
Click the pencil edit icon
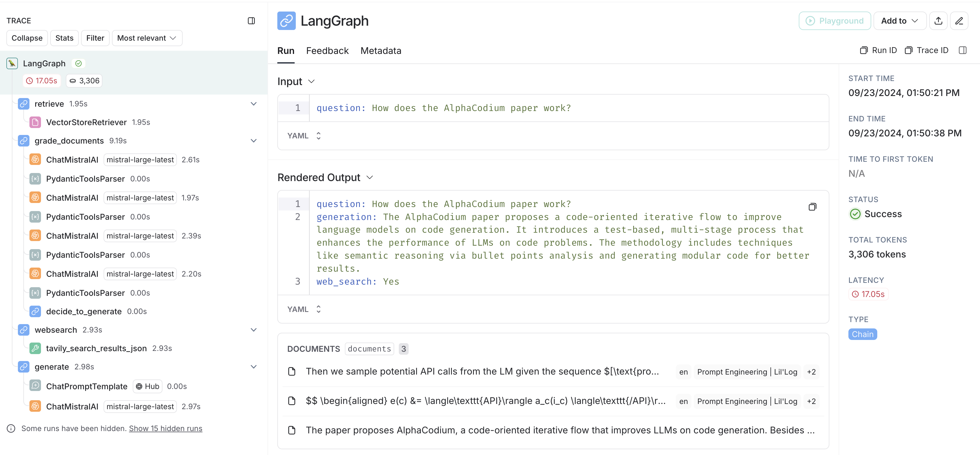(959, 21)
